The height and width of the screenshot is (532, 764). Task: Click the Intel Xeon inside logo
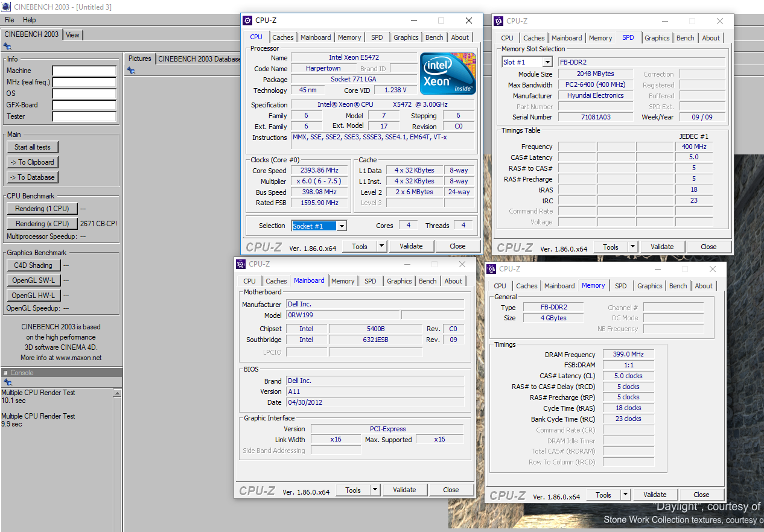(x=448, y=74)
